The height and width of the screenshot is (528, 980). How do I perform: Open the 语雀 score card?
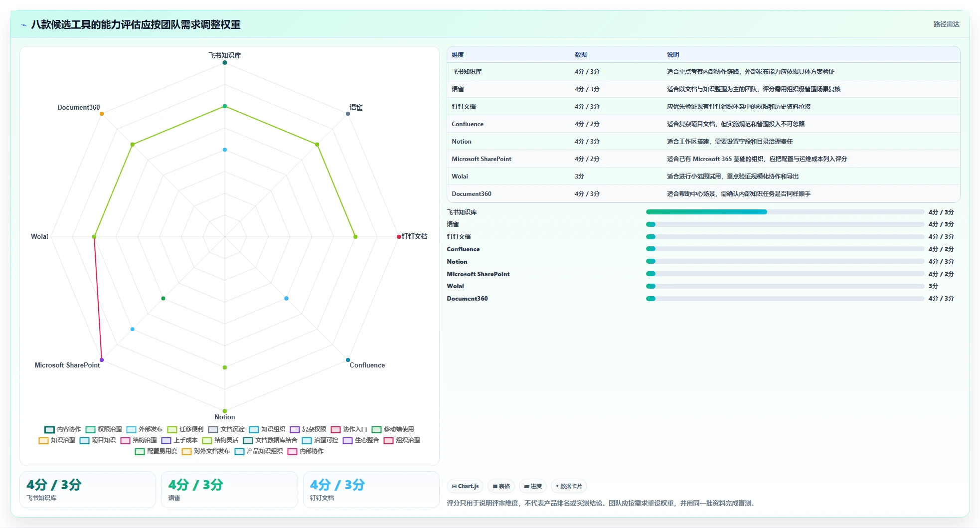pos(229,490)
